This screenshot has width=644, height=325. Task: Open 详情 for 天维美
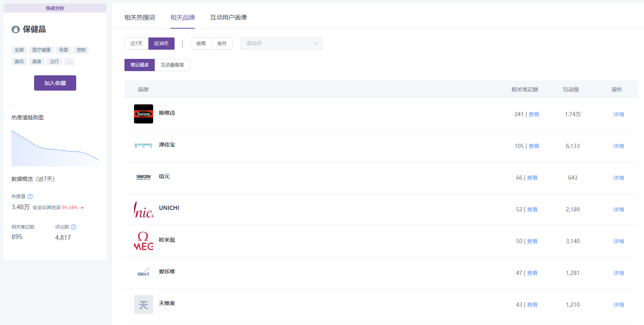(x=619, y=305)
